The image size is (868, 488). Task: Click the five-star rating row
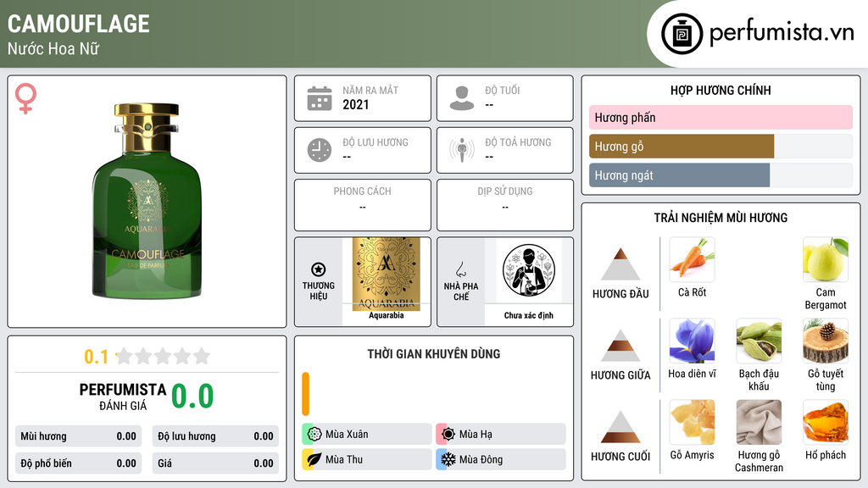click(x=163, y=356)
